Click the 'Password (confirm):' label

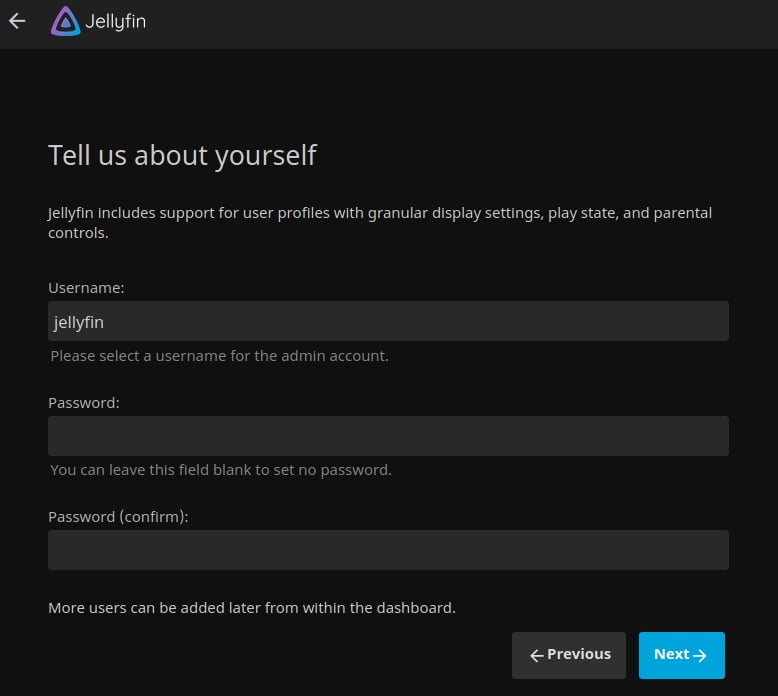pos(118,517)
